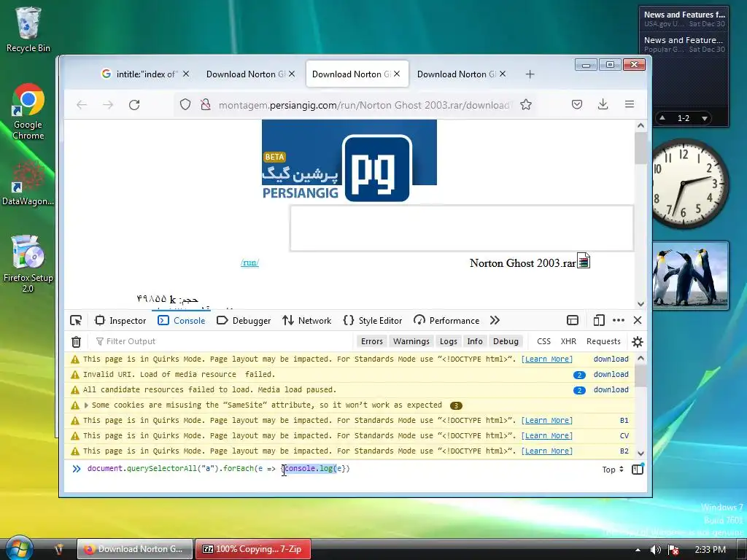This screenshot has width=747, height=560.
Task: Expand the SameSite cookies warning group
Action: 86,405
